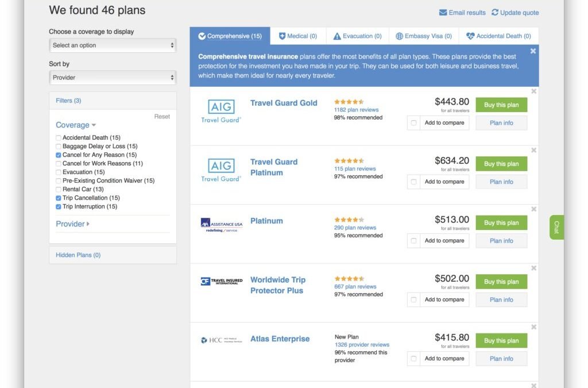Switch to the Medical (0) tab
The image size is (588, 388).
tap(298, 36)
